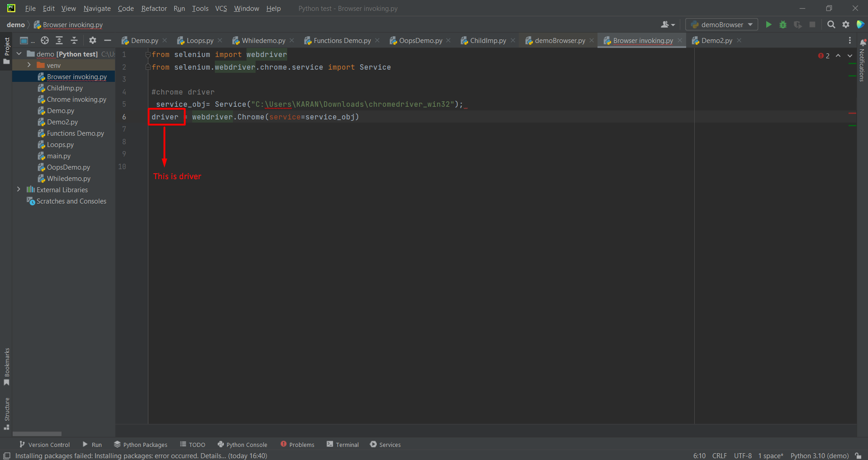Click the Debug bug icon
Viewport: 868px width, 460px height.
pos(783,24)
